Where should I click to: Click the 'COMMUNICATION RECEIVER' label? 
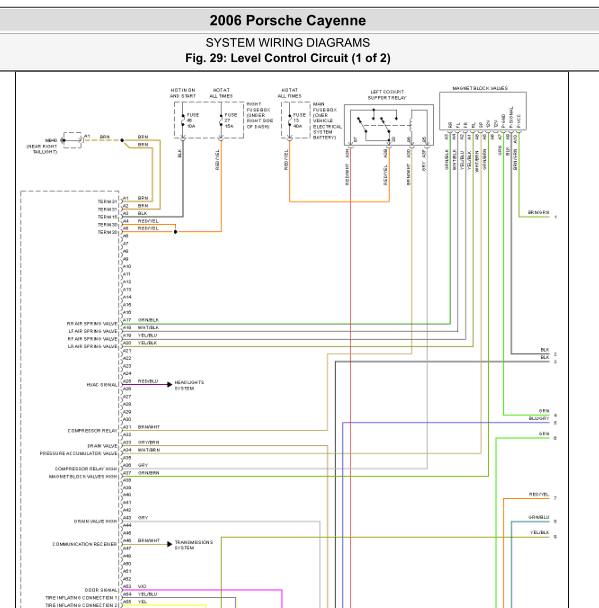coord(85,544)
